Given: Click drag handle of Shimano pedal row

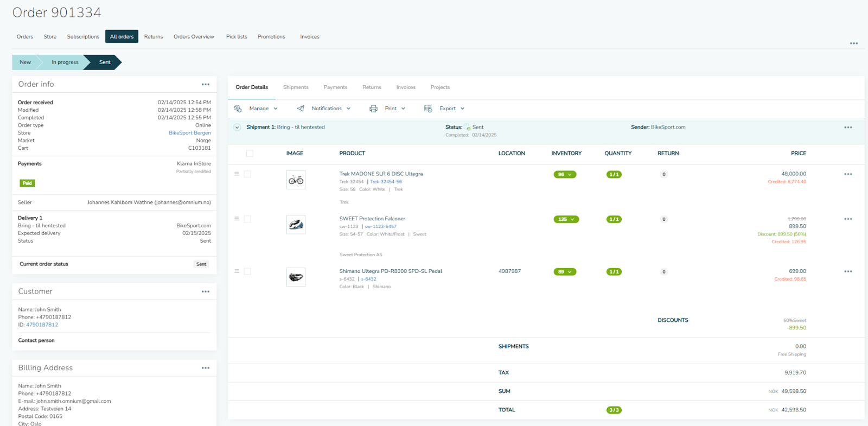Looking at the screenshot, I should point(237,271).
